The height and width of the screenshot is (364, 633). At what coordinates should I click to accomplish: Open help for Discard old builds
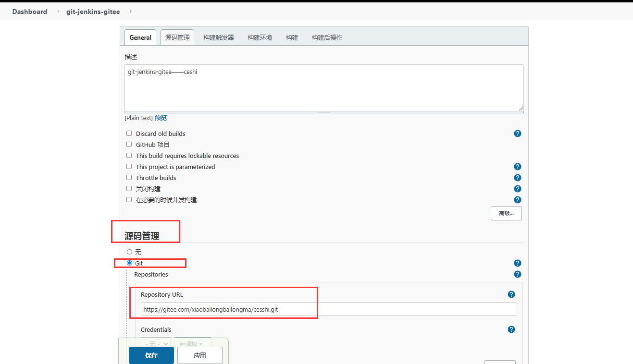pyautogui.click(x=518, y=133)
